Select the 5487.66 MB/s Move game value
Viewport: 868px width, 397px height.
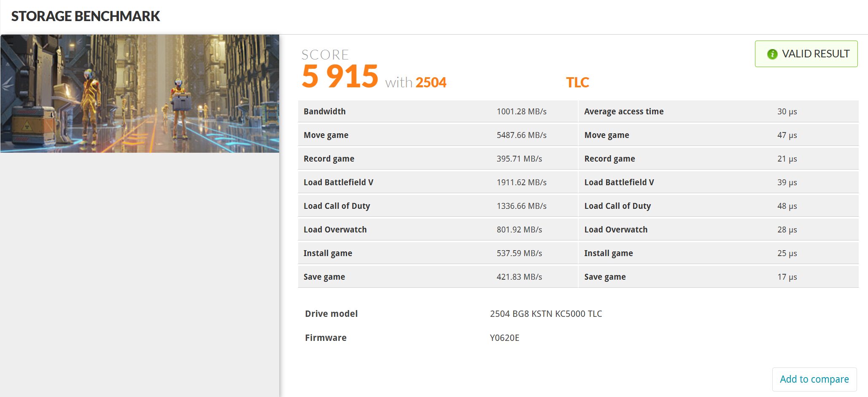pyautogui.click(x=521, y=135)
